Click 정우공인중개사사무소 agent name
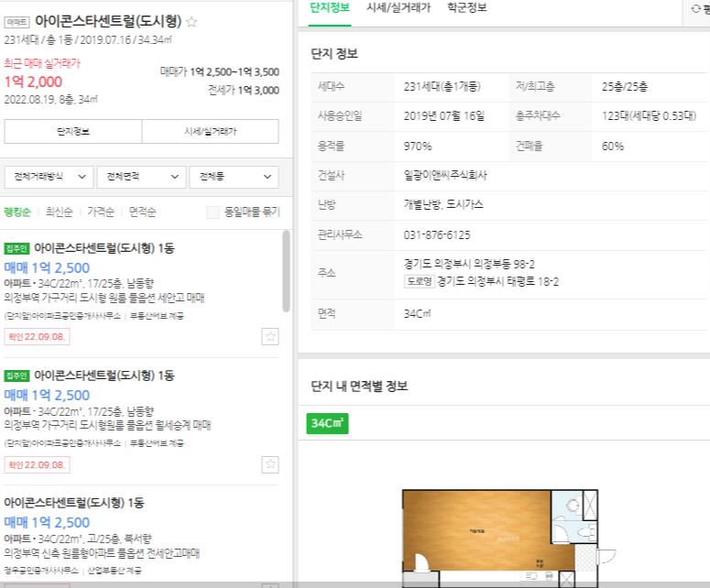 [41, 571]
